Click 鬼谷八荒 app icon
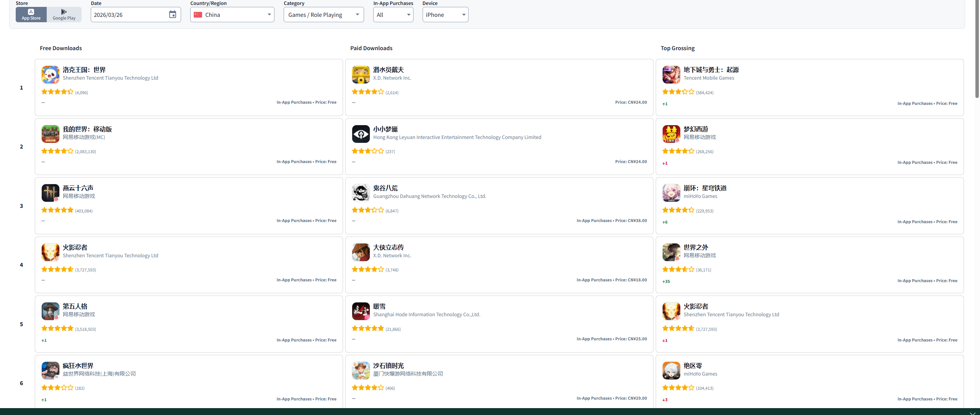This screenshot has height=415, width=980. pos(361,193)
